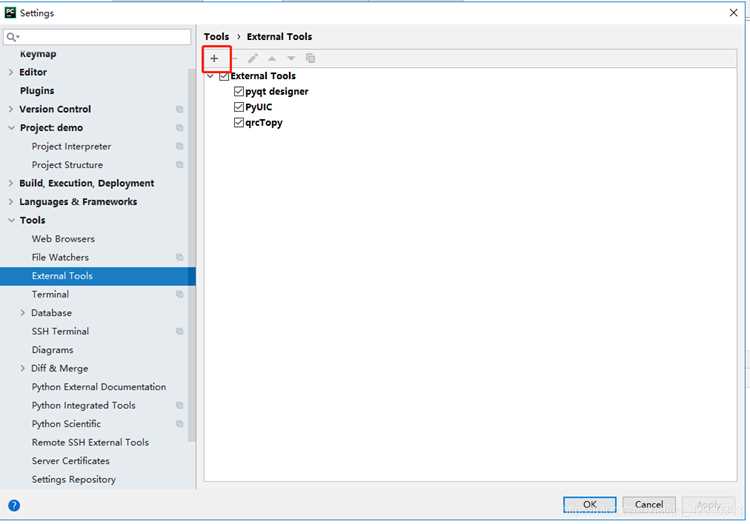The height and width of the screenshot is (524, 750).
Task: Click project-level icon beside Terminal
Action: click(179, 295)
